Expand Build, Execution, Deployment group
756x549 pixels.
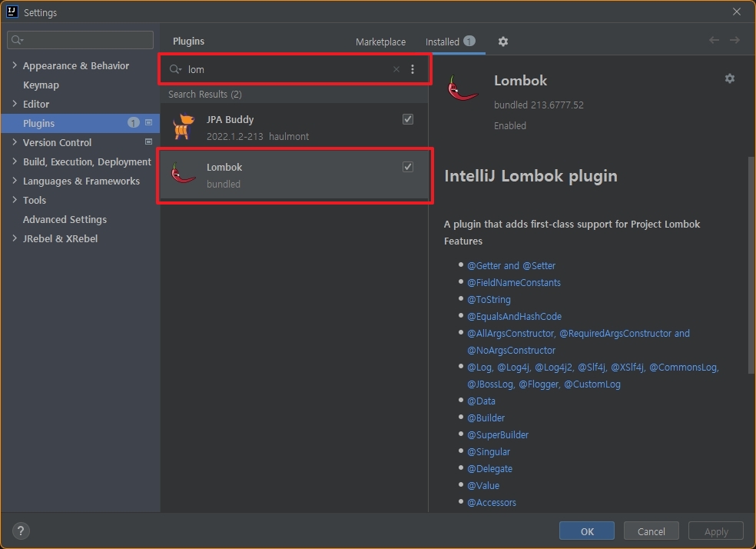point(15,161)
